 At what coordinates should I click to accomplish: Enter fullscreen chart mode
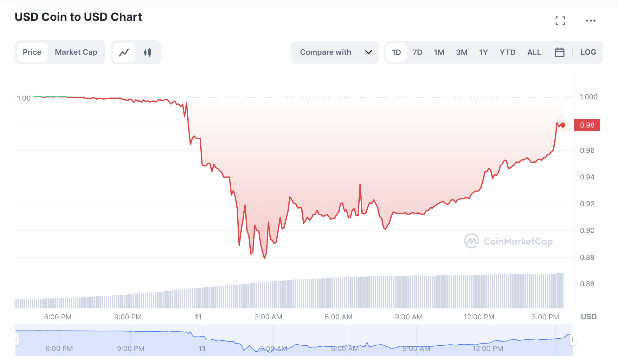(x=560, y=21)
